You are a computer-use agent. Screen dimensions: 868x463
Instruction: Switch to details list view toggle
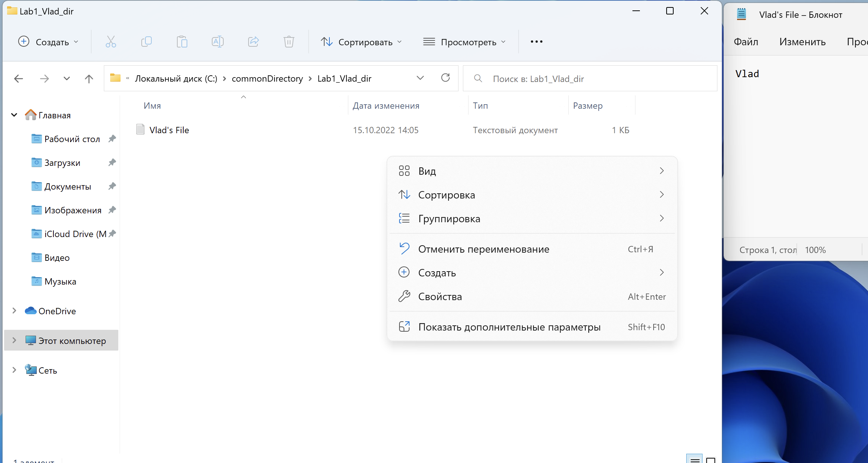pyautogui.click(x=694, y=459)
